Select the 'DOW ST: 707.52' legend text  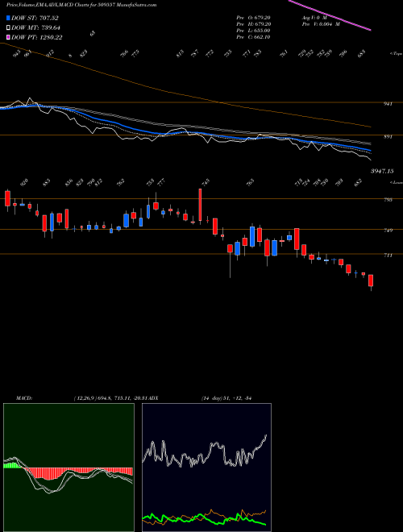coord(35,18)
